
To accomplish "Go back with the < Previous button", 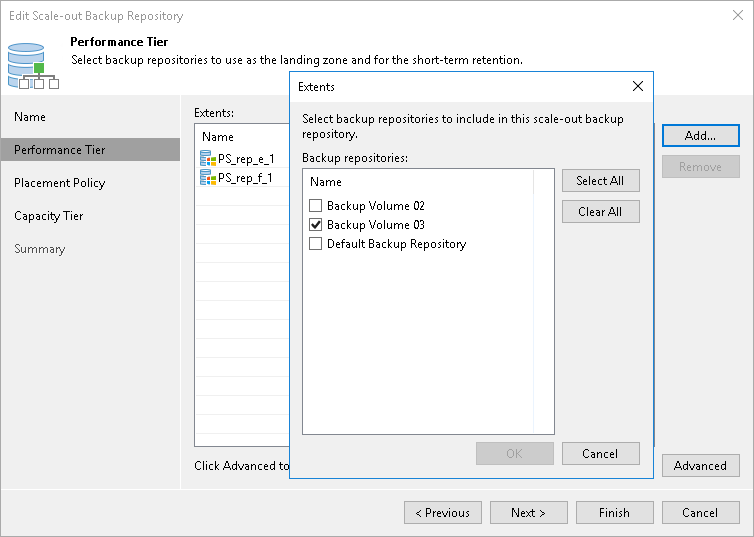I will point(442,513).
